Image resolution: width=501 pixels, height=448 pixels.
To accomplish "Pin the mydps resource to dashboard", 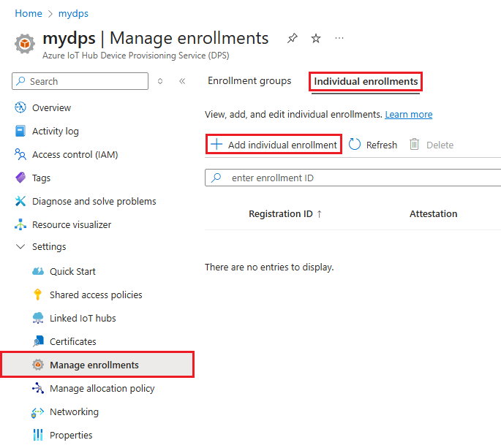I will tap(293, 39).
